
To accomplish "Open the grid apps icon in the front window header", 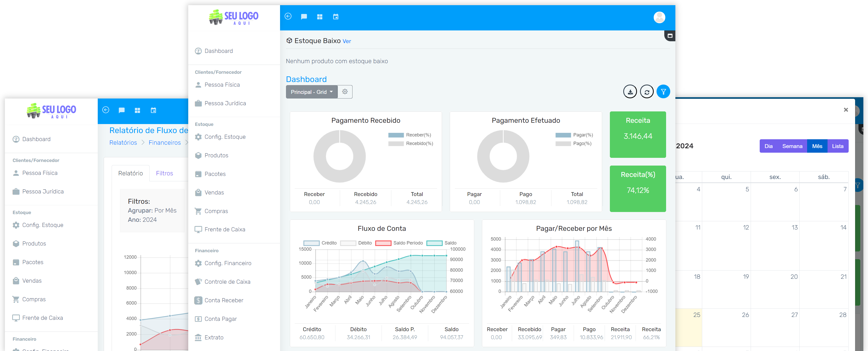I will (x=320, y=17).
